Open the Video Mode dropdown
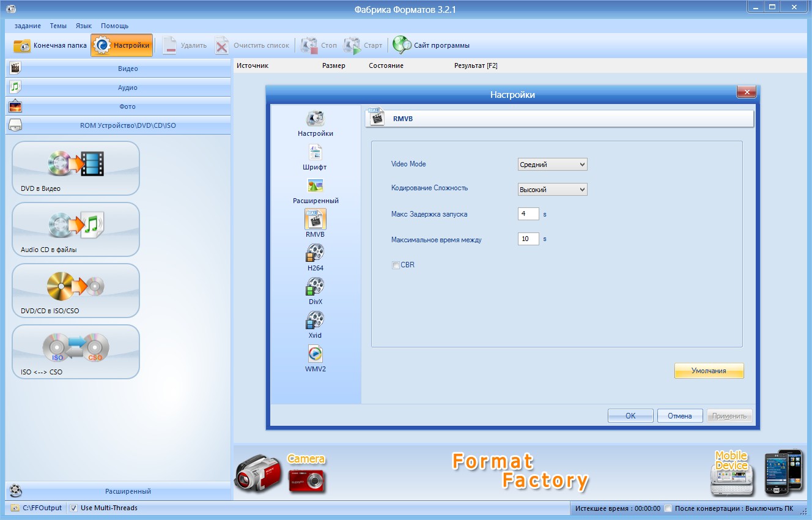Screen dimensions: 812x520 552,165
